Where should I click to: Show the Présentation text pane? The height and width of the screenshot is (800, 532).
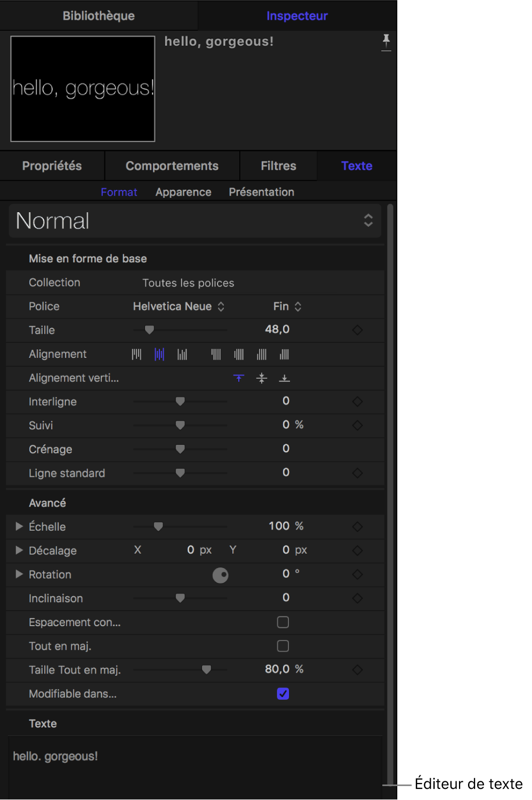(x=261, y=192)
